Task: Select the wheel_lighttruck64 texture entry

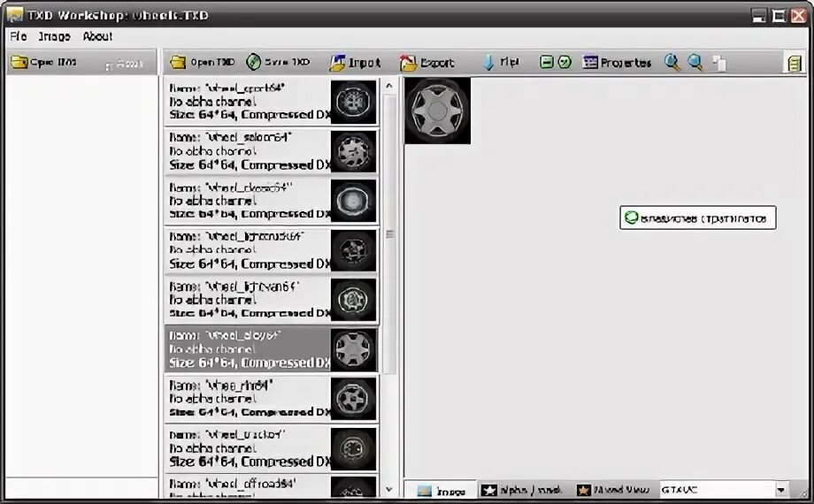Action: pyautogui.click(x=271, y=251)
